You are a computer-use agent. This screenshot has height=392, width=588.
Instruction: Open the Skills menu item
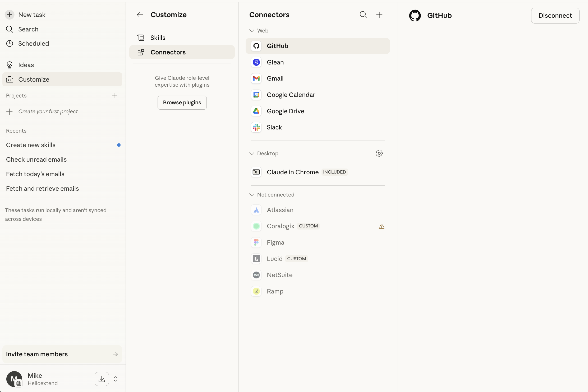click(x=182, y=38)
